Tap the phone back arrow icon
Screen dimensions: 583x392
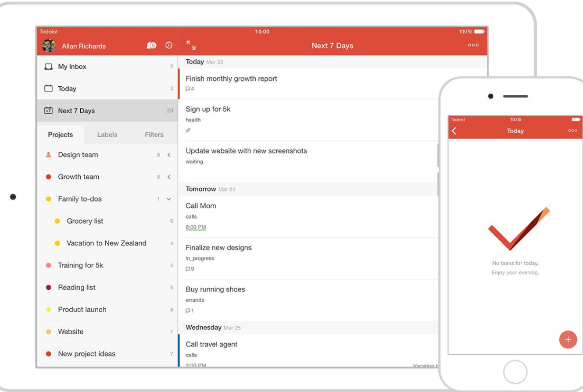454,131
